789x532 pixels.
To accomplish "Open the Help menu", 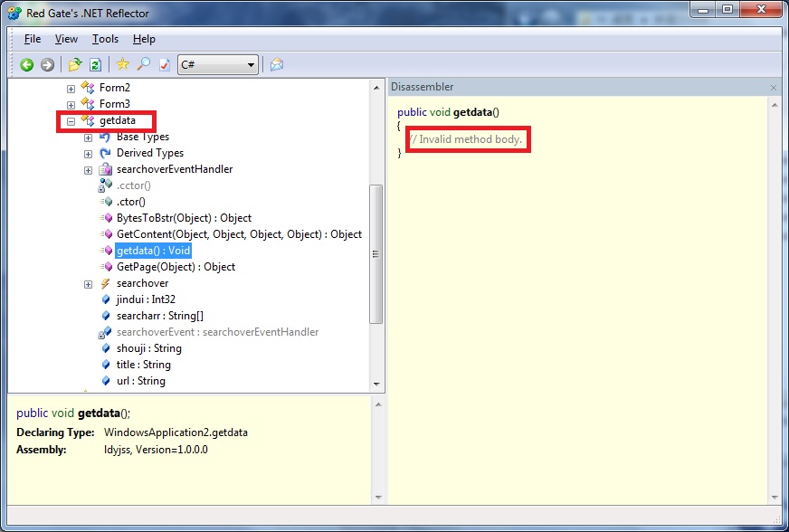I will (x=144, y=39).
